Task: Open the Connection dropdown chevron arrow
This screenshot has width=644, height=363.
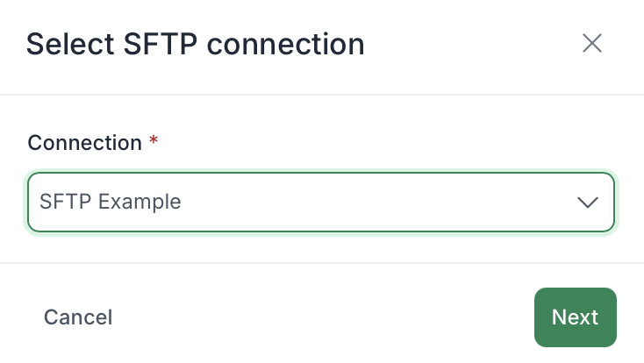Action: [x=587, y=203]
